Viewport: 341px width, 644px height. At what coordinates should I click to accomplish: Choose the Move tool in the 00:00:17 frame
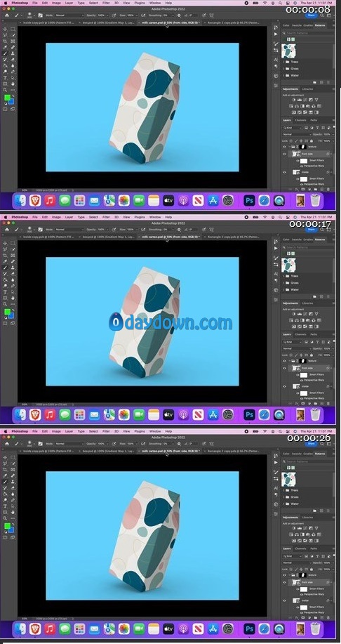(6, 244)
